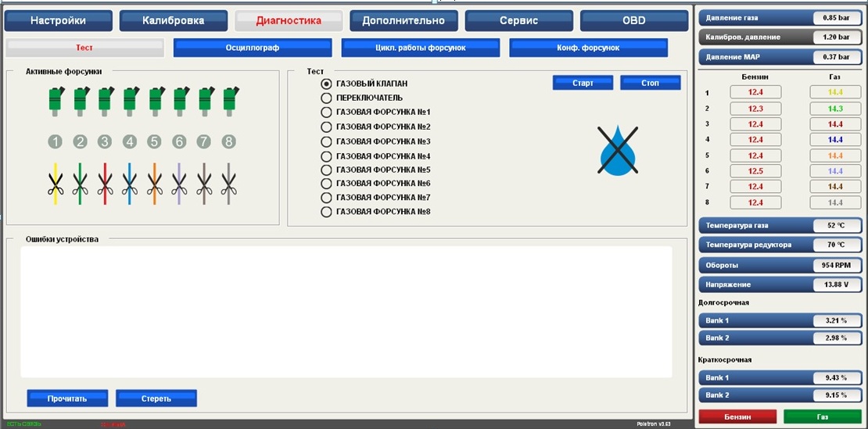Click the green injector icon above number 8
The width and height of the screenshot is (868, 429).
coord(229,101)
